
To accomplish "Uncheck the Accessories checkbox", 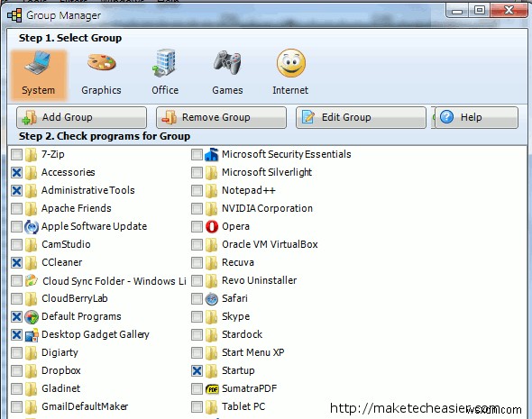I will [16, 172].
